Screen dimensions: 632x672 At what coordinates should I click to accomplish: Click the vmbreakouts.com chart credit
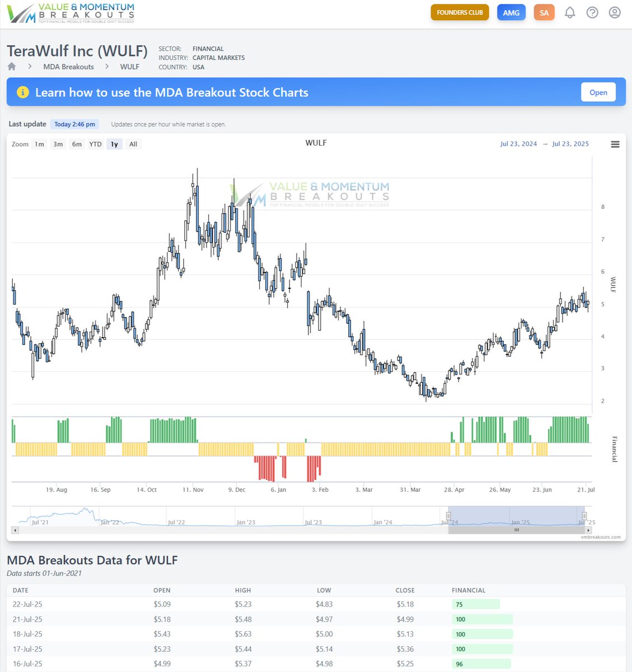coord(601,537)
